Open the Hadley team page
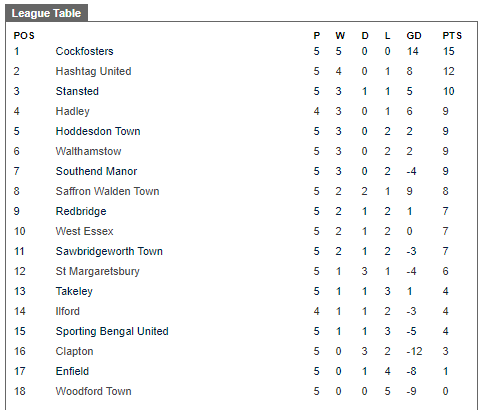Image resolution: width=485 pixels, height=410 pixels. 73,111
